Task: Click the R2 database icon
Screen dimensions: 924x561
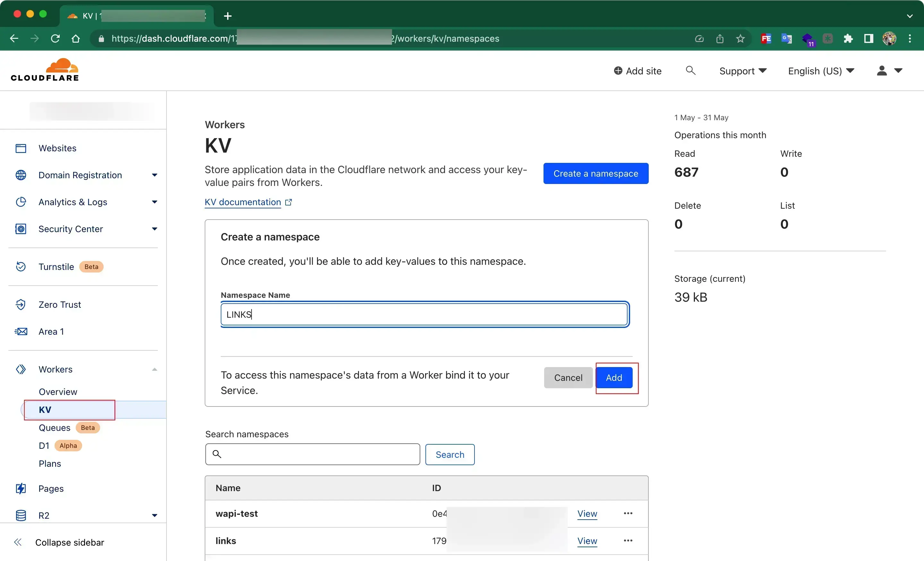Action: pyautogui.click(x=21, y=515)
